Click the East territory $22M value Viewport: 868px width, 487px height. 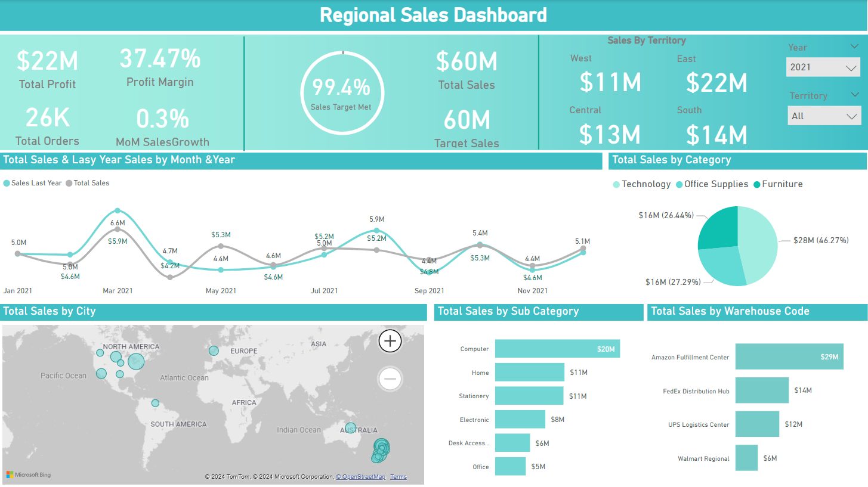(716, 82)
